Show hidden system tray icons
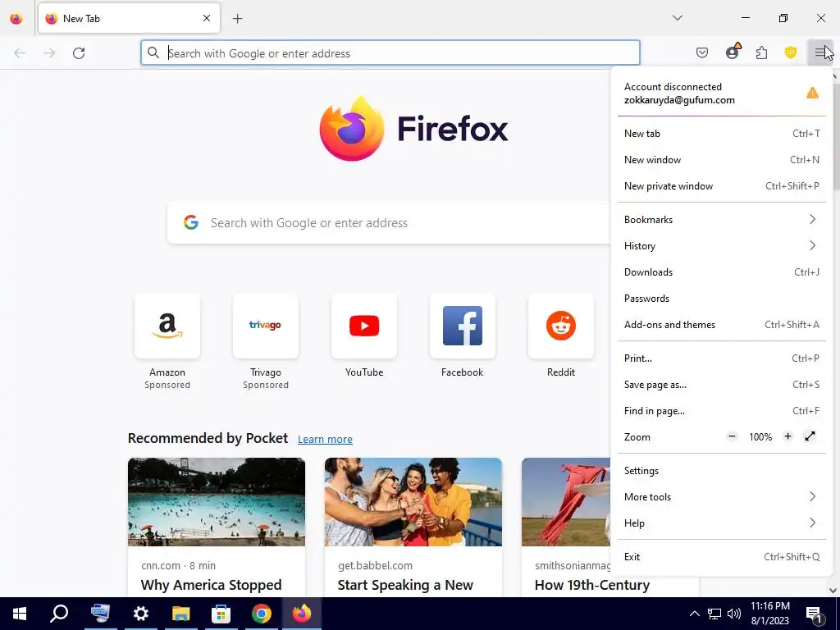 694,614
